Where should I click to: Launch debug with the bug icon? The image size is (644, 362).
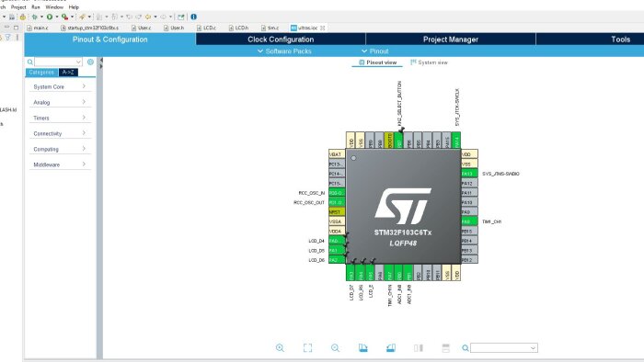(35, 17)
